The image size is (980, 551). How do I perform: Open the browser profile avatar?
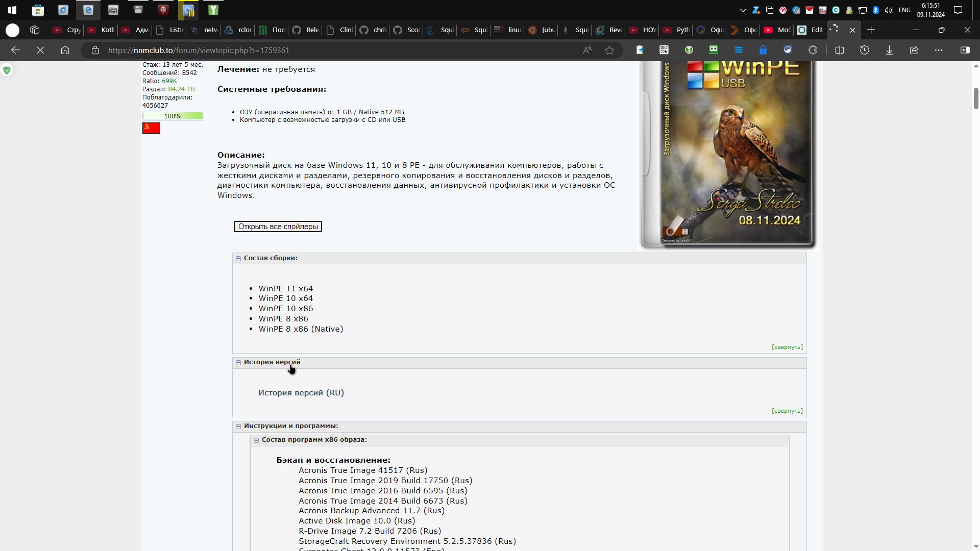[13, 30]
